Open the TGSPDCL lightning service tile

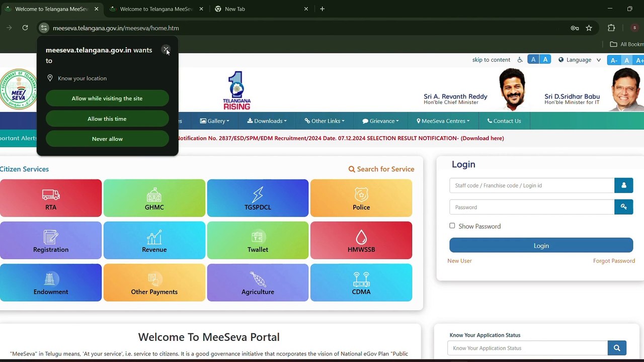click(x=258, y=198)
